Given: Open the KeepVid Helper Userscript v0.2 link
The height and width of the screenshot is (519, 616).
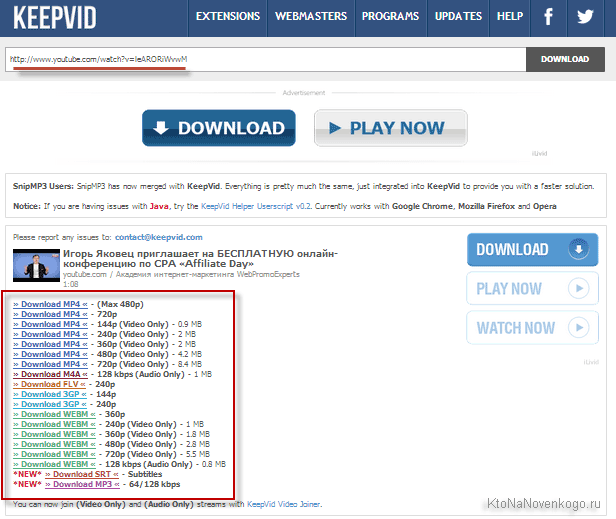Looking at the screenshot, I should pyautogui.click(x=256, y=206).
